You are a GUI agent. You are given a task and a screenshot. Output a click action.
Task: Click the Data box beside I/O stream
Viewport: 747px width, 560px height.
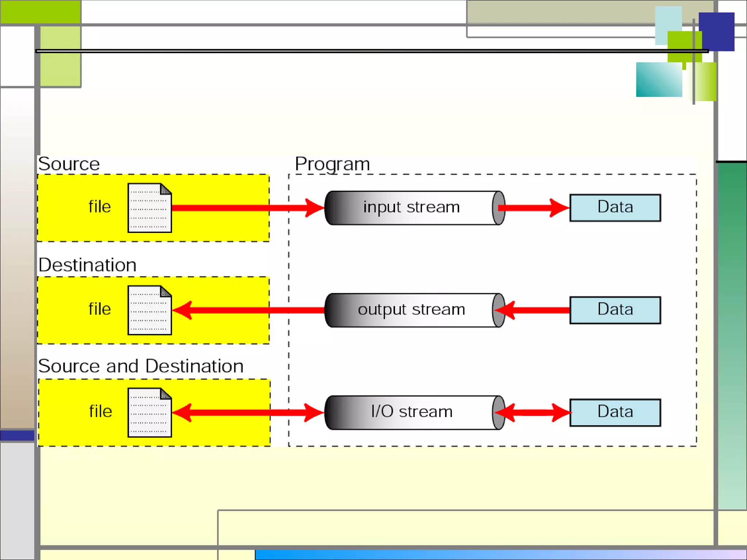click(x=615, y=412)
